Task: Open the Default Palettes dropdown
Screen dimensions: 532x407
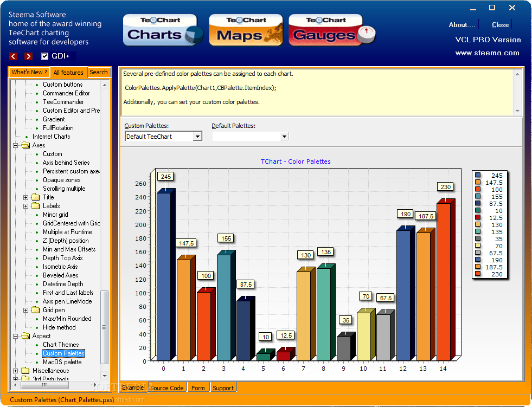Action: point(284,137)
